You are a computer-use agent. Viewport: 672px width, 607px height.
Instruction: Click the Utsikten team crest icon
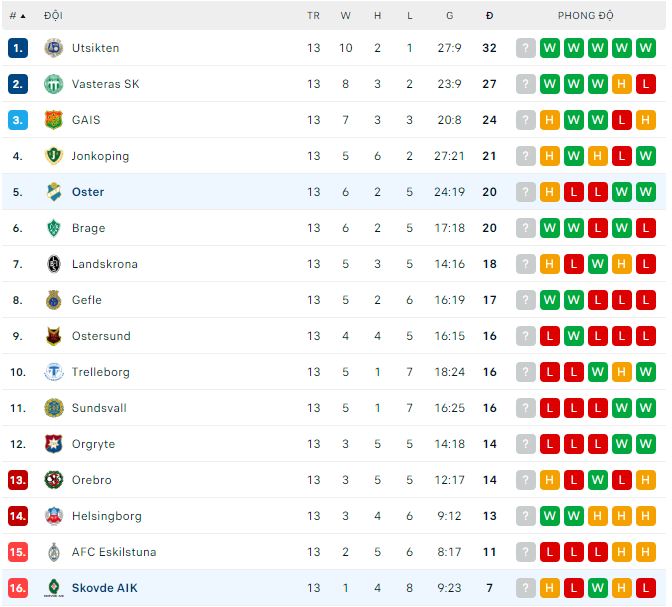(53, 48)
